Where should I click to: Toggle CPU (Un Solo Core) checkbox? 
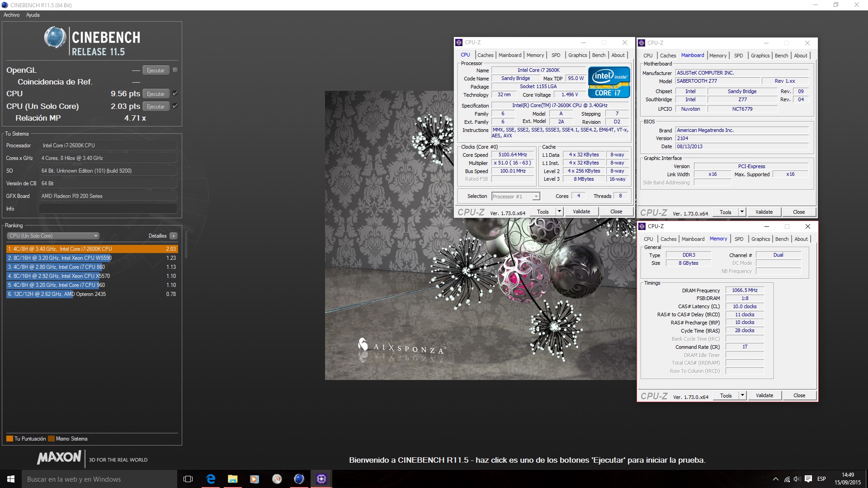click(175, 106)
